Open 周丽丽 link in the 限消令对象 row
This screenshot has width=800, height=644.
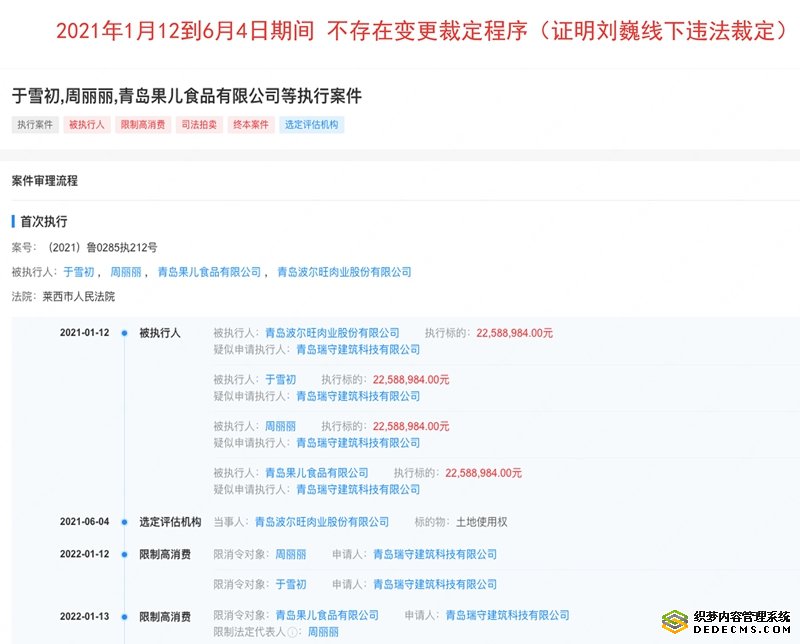(291, 554)
